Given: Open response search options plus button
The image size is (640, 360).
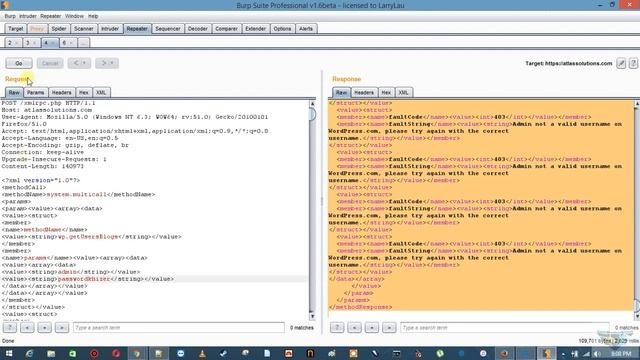Looking at the screenshot, I should [372, 328].
